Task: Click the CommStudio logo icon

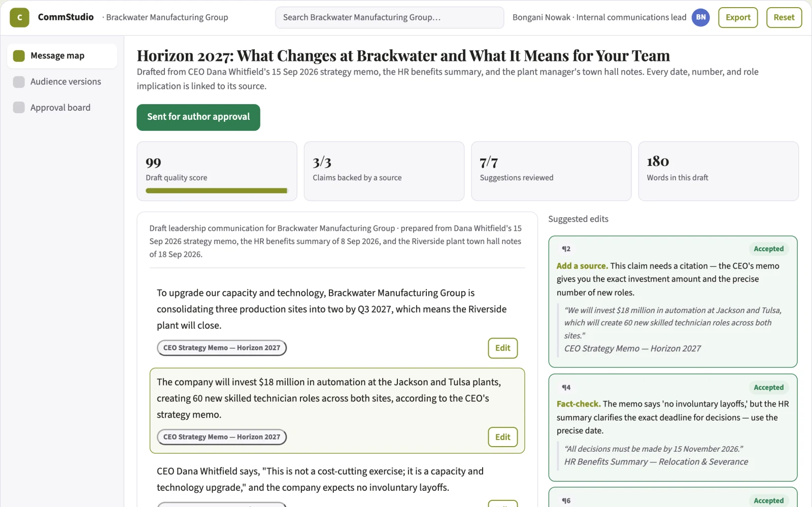Action: coord(19,17)
